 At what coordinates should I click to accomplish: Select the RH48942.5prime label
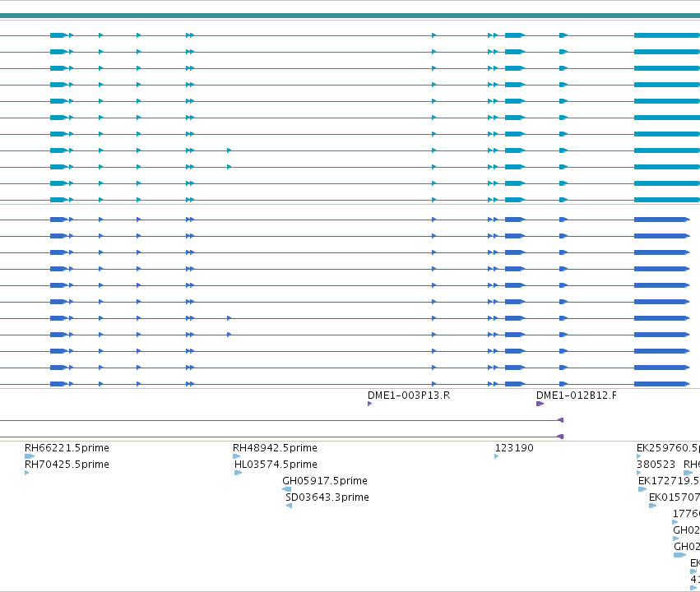[275, 448]
